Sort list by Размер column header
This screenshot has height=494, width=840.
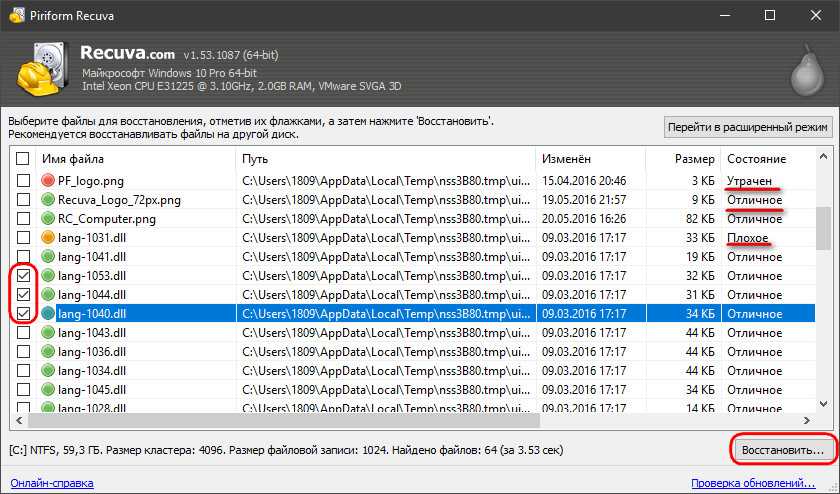point(682,159)
